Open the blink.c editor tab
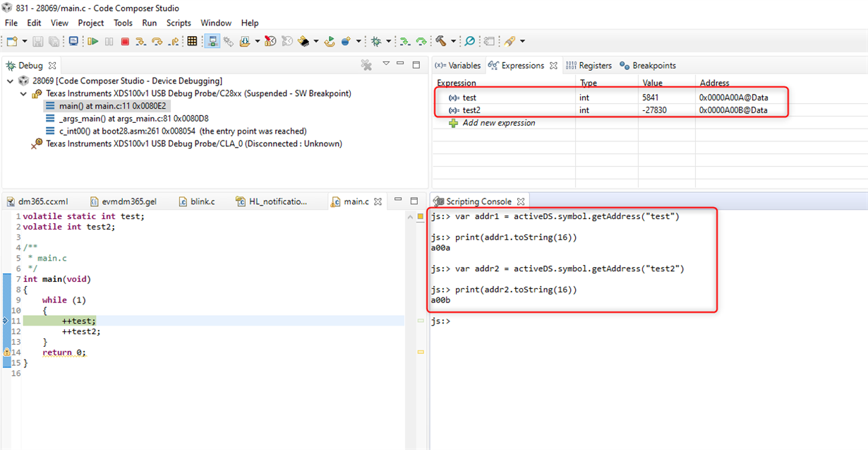868x450 pixels. coord(196,201)
